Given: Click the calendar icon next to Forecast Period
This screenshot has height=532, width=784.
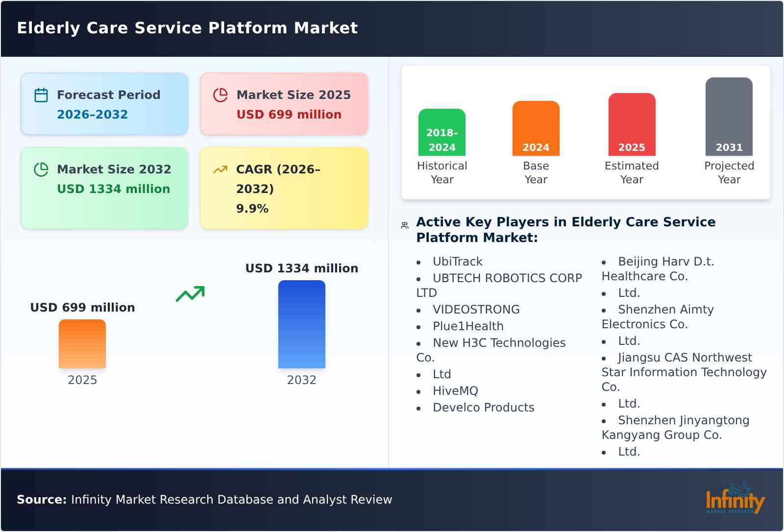Looking at the screenshot, I should [x=41, y=95].
